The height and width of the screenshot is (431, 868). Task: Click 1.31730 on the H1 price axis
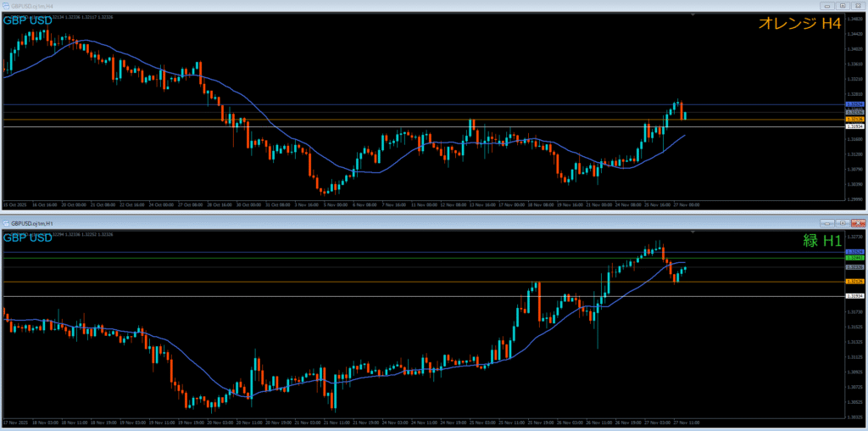[x=855, y=312]
